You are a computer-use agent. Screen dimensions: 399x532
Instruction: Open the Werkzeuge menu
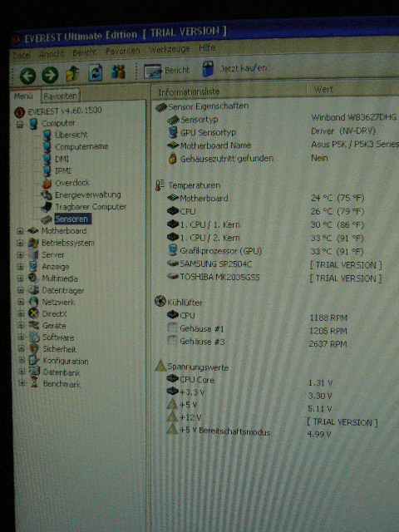click(x=170, y=50)
